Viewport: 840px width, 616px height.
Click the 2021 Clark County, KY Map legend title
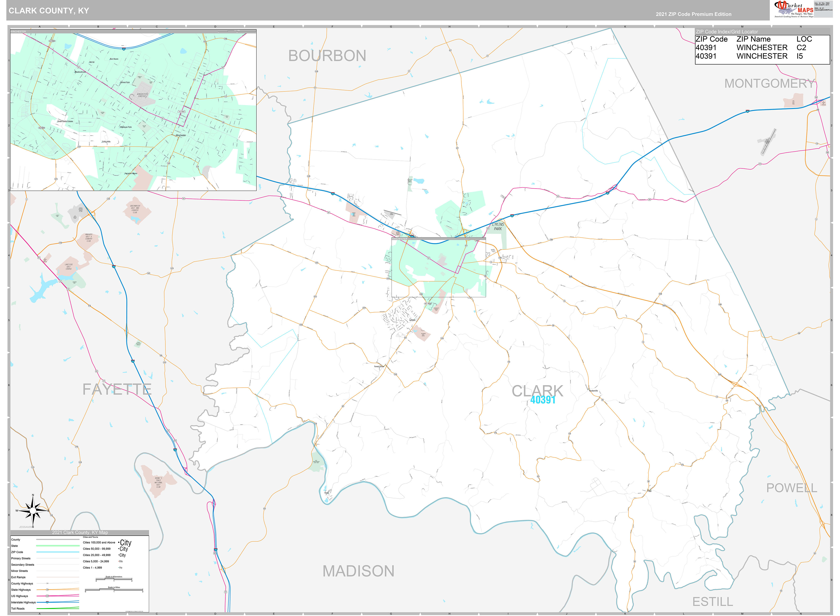click(80, 532)
